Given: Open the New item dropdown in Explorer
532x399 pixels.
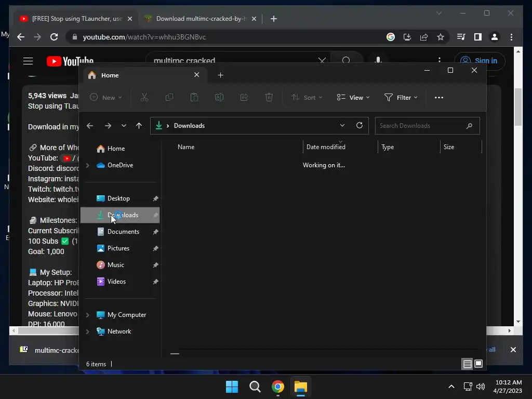Looking at the screenshot, I should pyautogui.click(x=106, y=97).
